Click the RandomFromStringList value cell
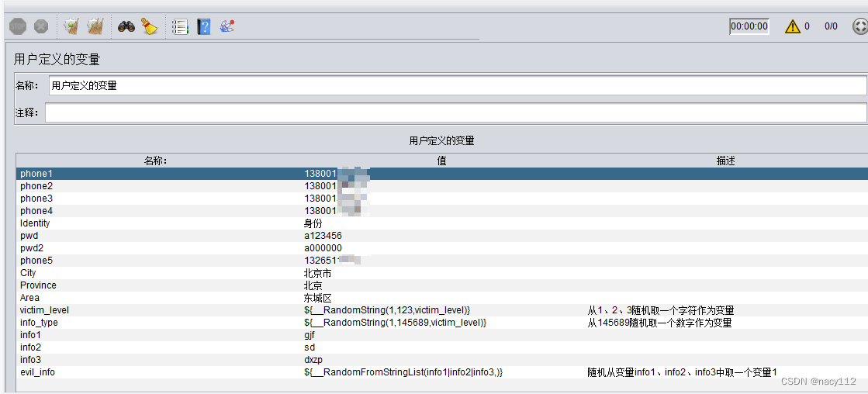 click(443, 372)
